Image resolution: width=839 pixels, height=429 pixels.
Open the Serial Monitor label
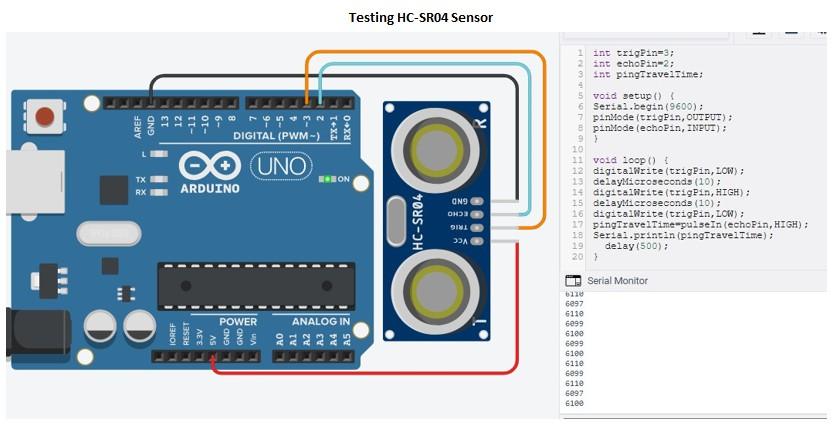coord(617,281)
